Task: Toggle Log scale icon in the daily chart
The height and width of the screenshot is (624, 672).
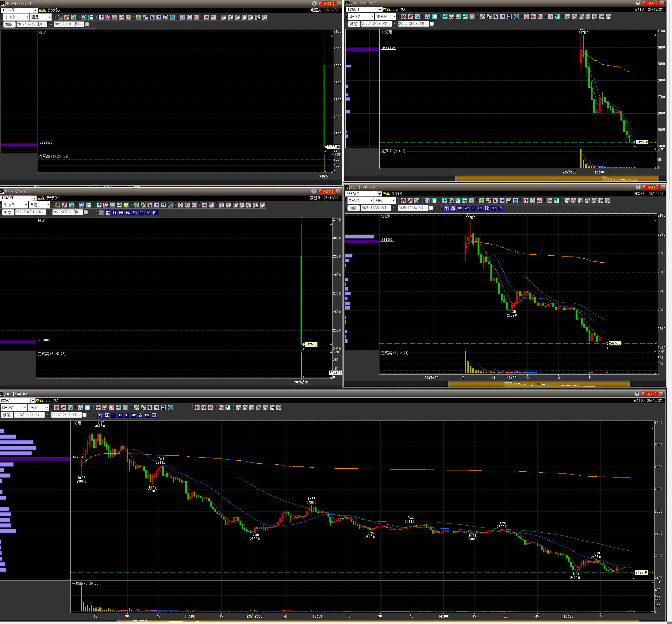Action: point(204,205)
